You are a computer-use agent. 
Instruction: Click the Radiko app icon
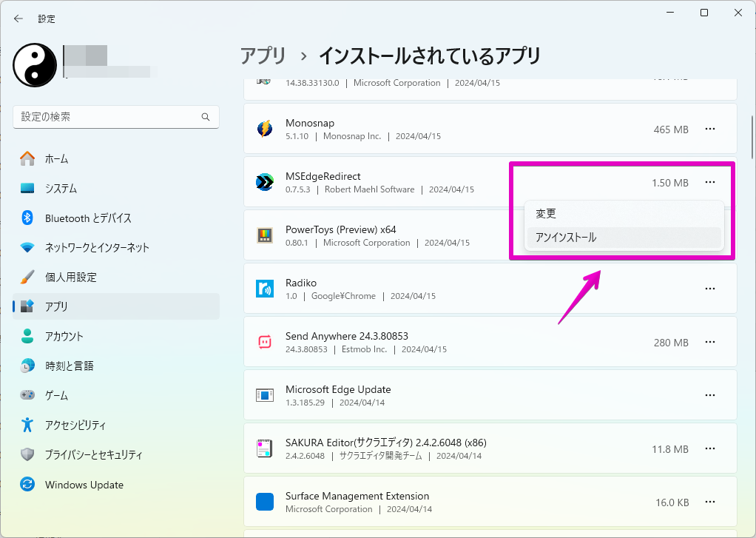(265, 289)
